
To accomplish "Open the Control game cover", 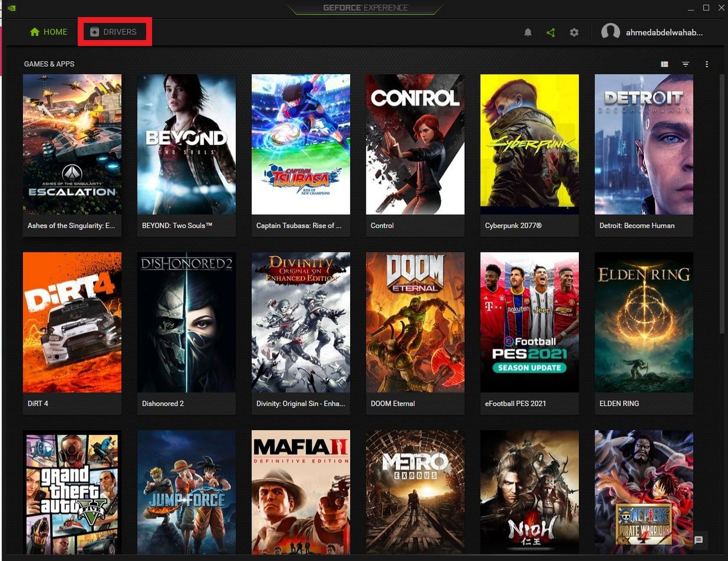I will coord(415,144).
